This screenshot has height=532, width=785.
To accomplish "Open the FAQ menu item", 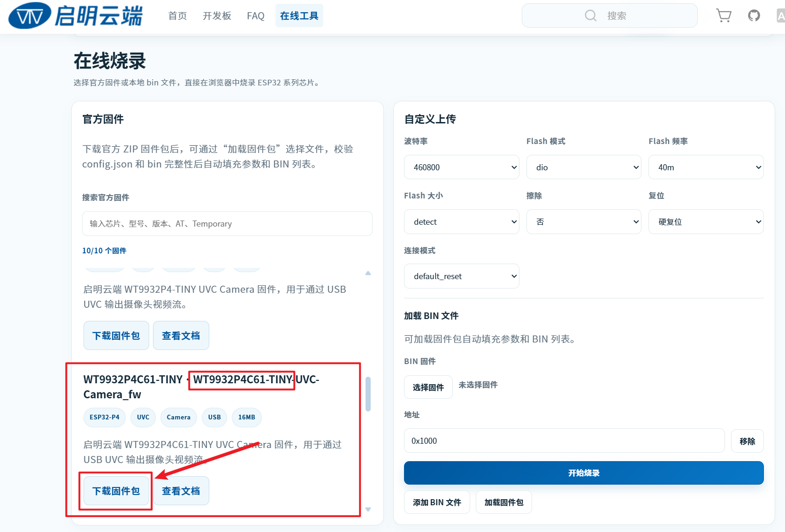I will 256,16.
